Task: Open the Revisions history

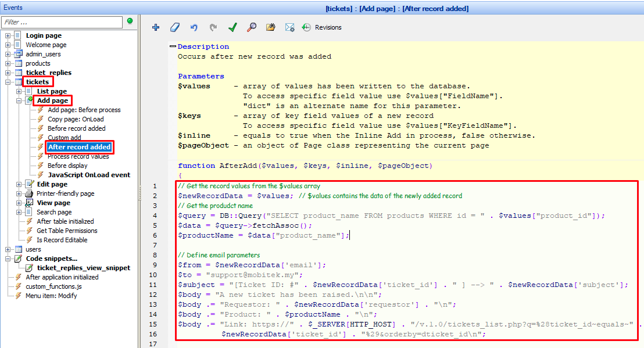Action: pyautogui.click(x=322, y=27)
